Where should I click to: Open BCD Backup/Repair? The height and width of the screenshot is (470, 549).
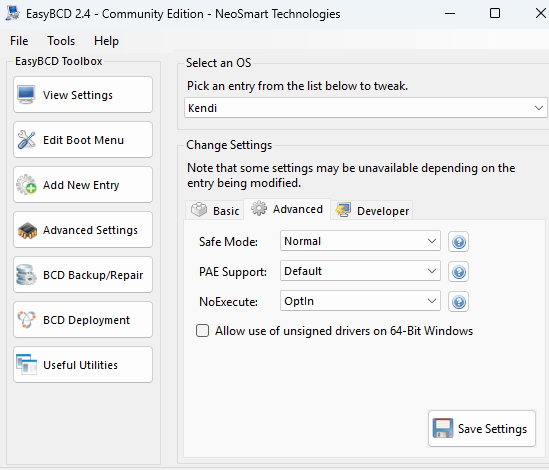[83, 275]
